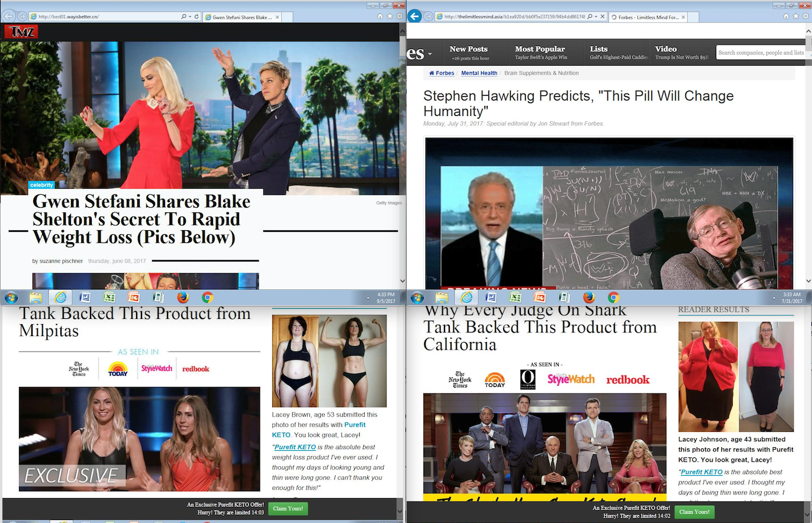Close the Forbes - Limitless Mind tab

684,17
